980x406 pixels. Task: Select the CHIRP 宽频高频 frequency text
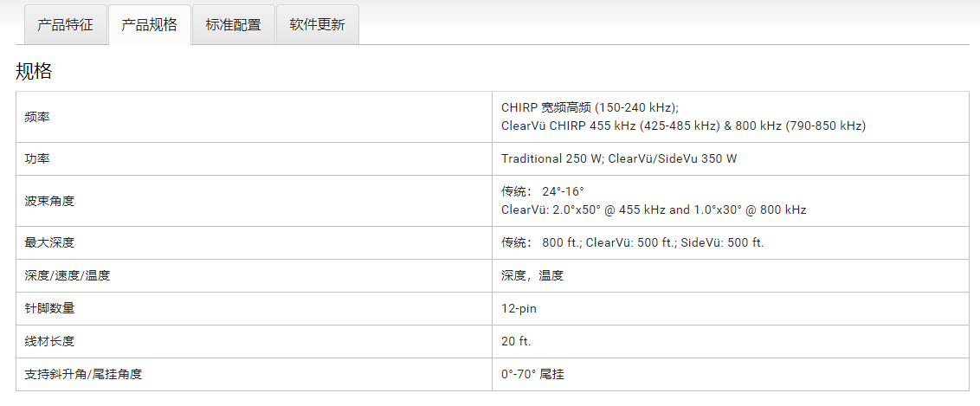coord(590,107)
